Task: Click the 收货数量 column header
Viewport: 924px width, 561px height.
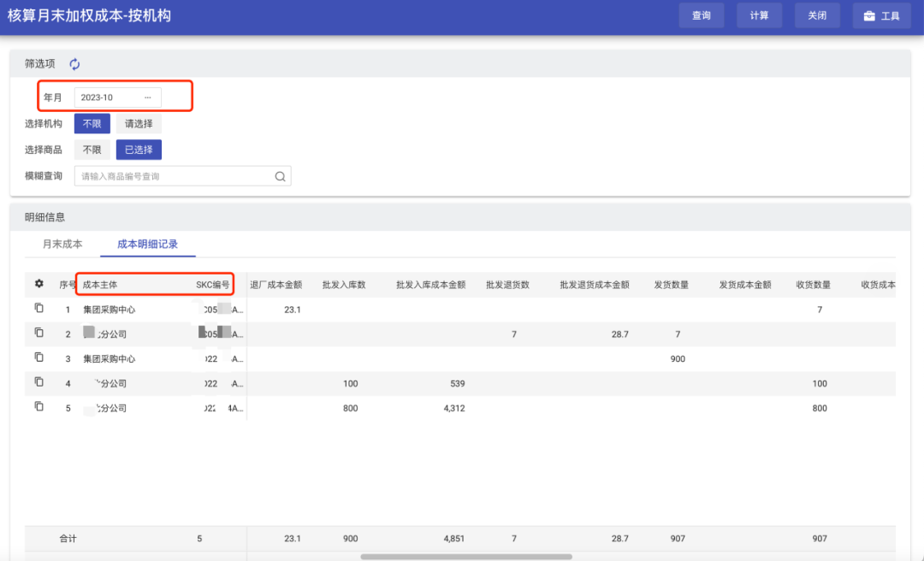Action: point(814,285)
